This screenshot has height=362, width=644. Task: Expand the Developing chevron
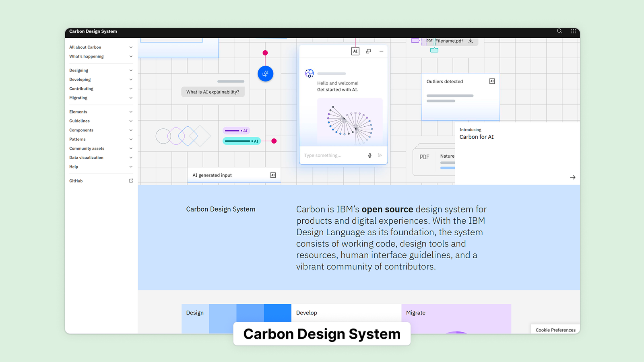tap(131, 80)
